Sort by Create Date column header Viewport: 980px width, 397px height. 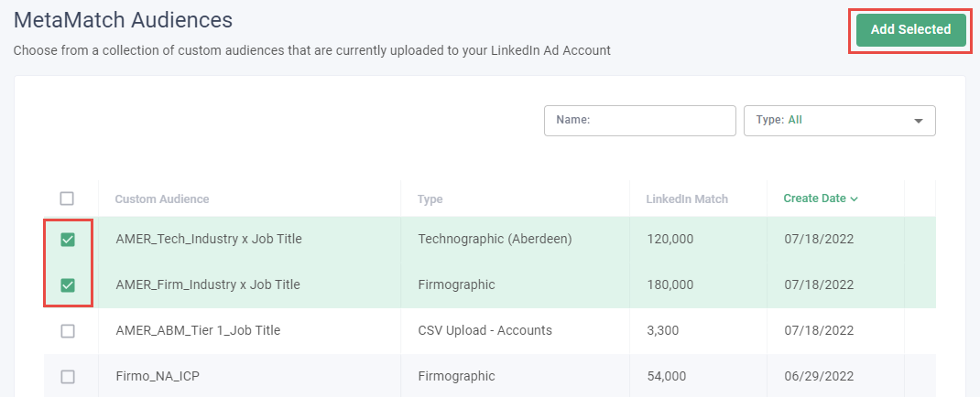click(x=814, y=198)
